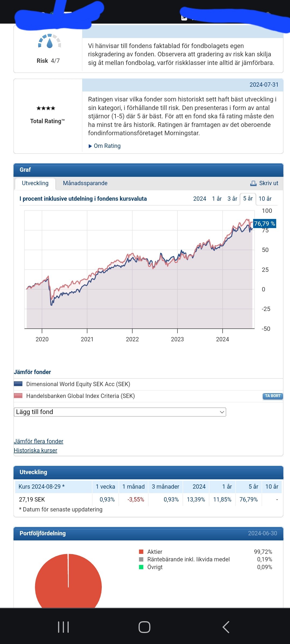Select the Utveckling graph tab
The image size is (290, 644).
(x=35, y=183)
